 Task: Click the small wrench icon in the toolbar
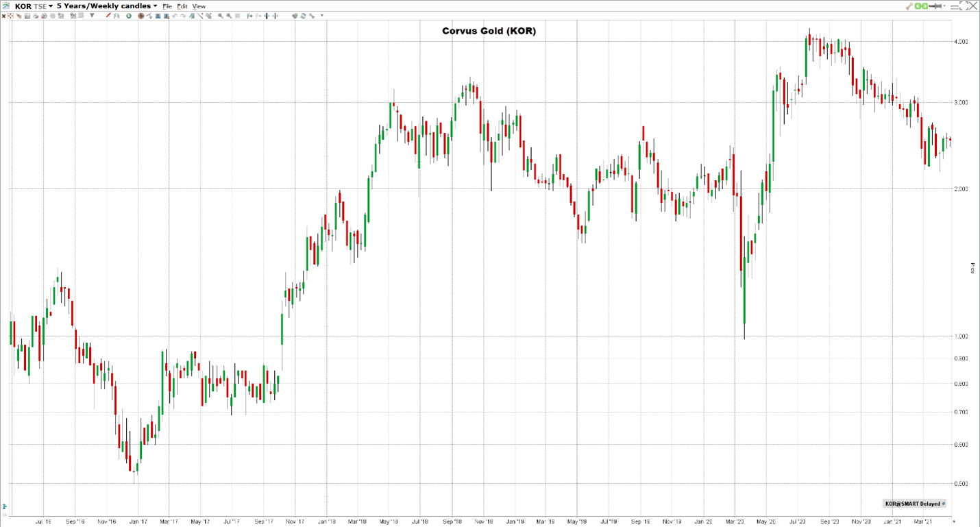click(311, 16)
